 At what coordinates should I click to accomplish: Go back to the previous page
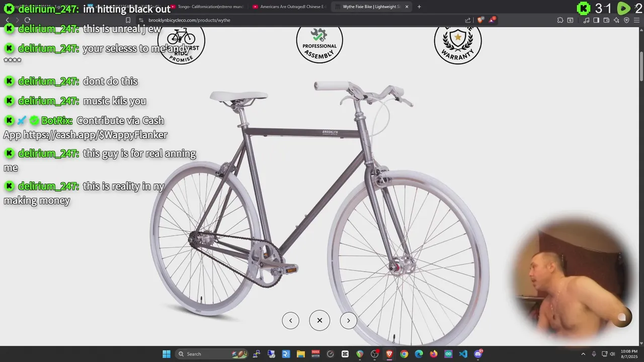click(x=7, y=20)
